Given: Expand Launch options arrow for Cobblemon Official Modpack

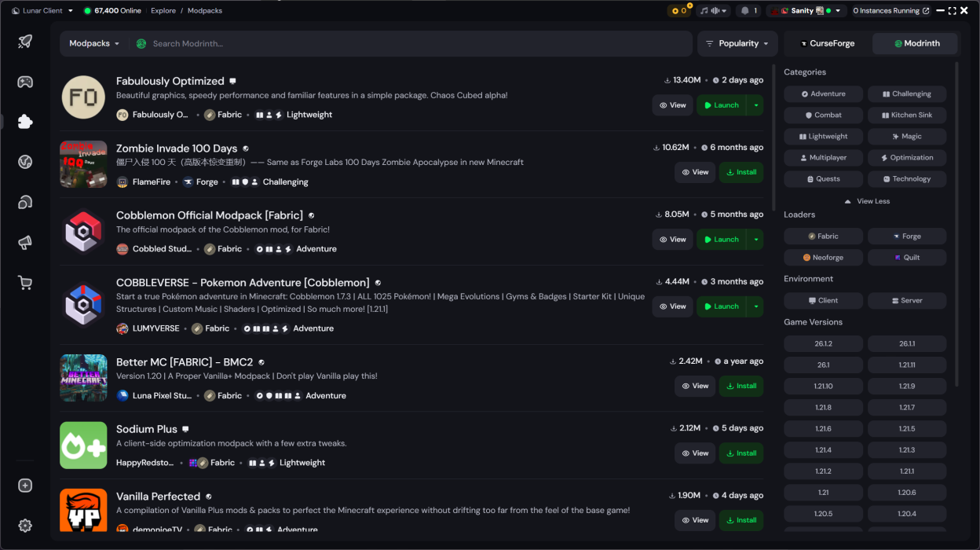Looking at the screenshot, I should pos(755,240).
